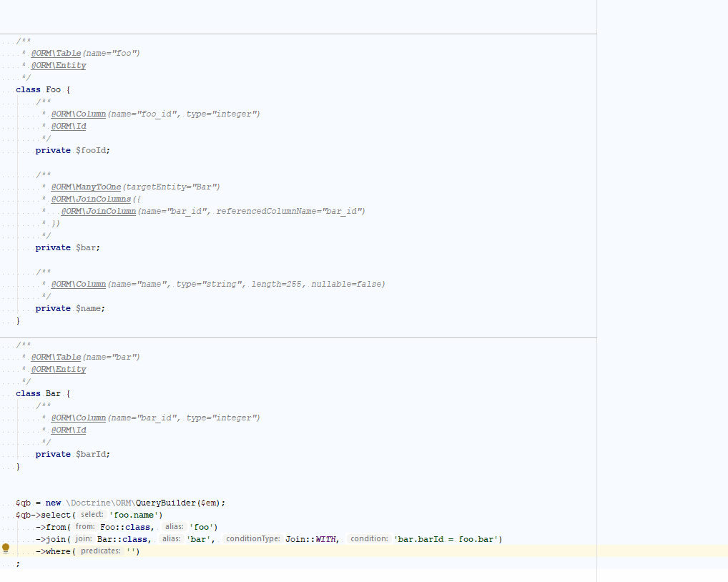Click the $qb variable assignment

coord(23,503)
